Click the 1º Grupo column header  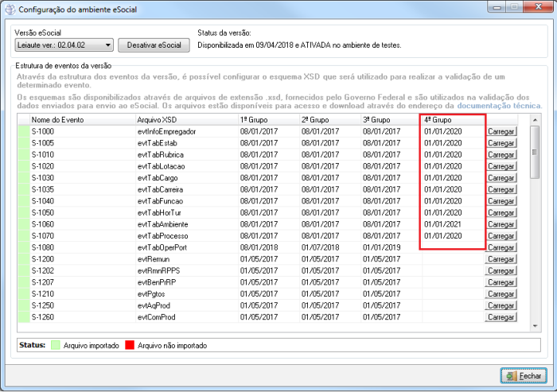[267, 119]
